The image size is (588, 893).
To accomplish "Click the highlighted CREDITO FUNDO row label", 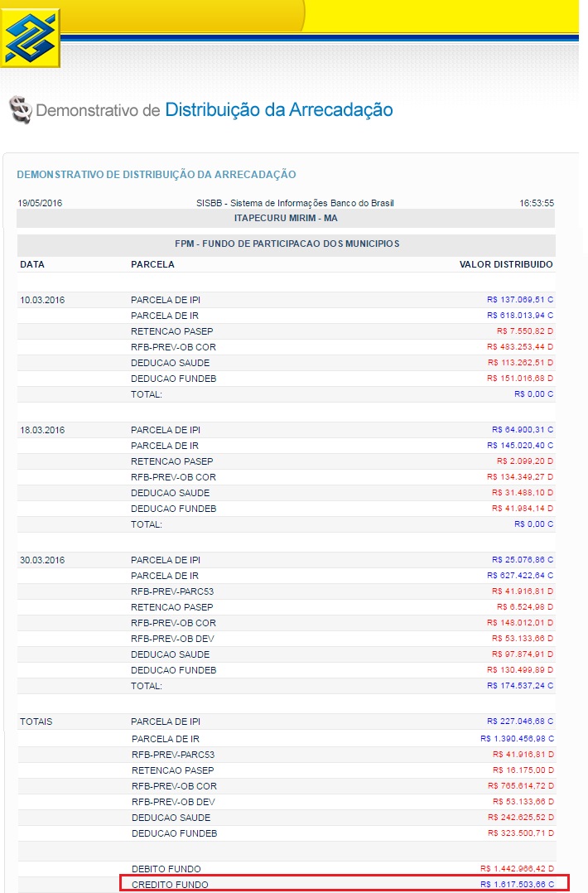I will [x=170, y=885].
